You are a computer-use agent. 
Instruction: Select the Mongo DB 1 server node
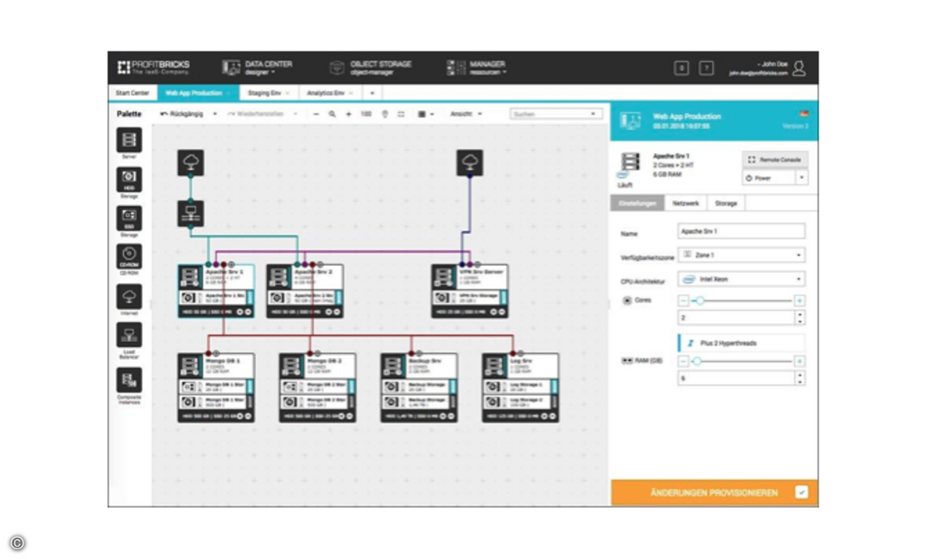coord(216,388)
